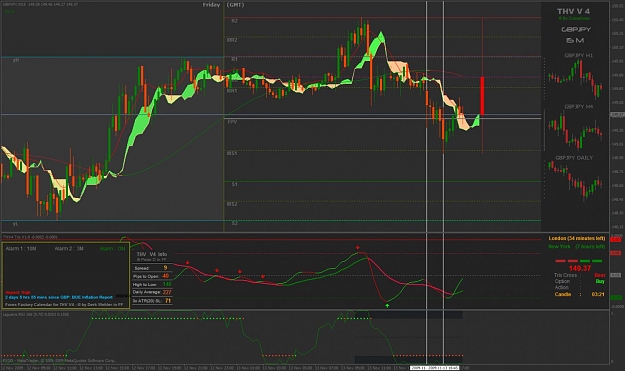
Task: Click the S2 support level label
Action: click(x=234, y=223)
